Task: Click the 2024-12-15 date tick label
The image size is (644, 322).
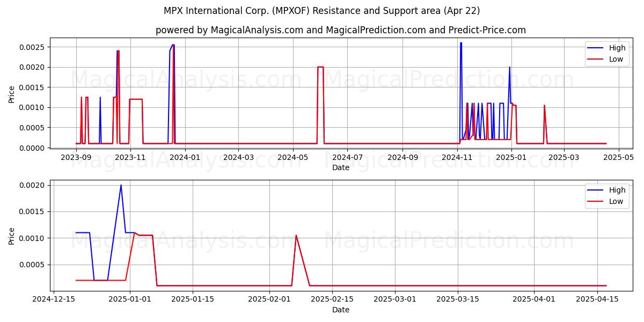Action: tap(53, 299)
